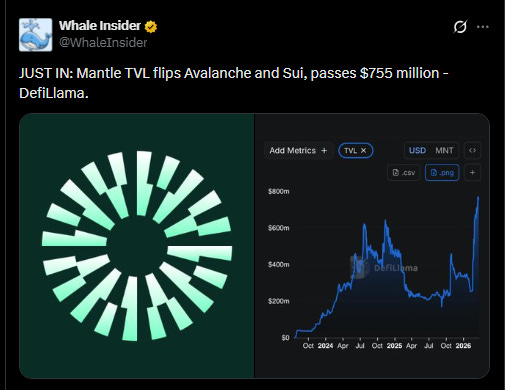Open the @WhaleInsider handle link
The image size is (505, 390).
(103, 43)
